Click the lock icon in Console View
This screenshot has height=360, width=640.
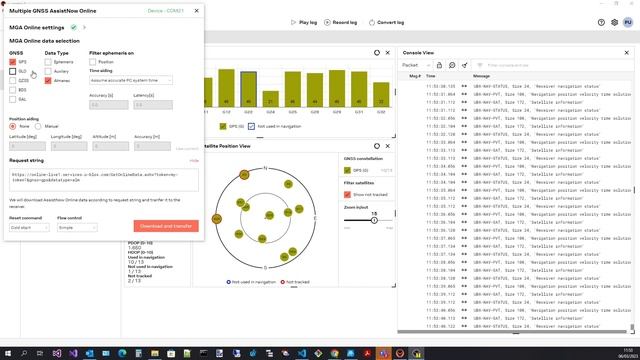tap(439, 65)
